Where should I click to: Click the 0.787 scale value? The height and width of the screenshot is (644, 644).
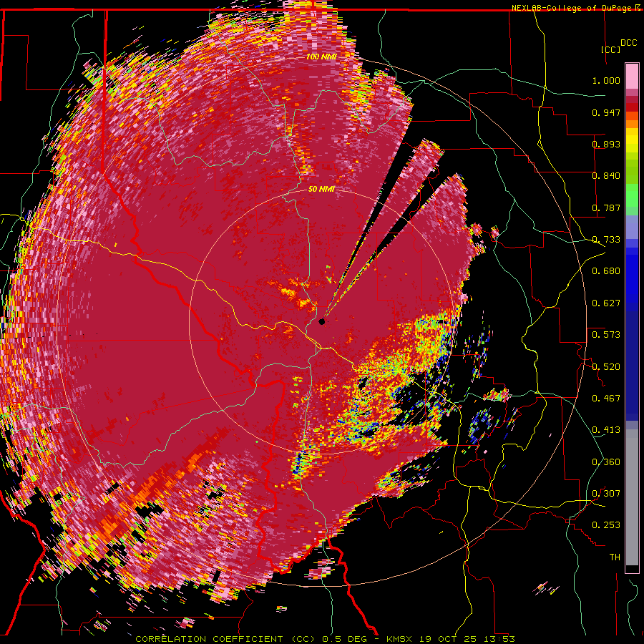click(x=606, y=208)
